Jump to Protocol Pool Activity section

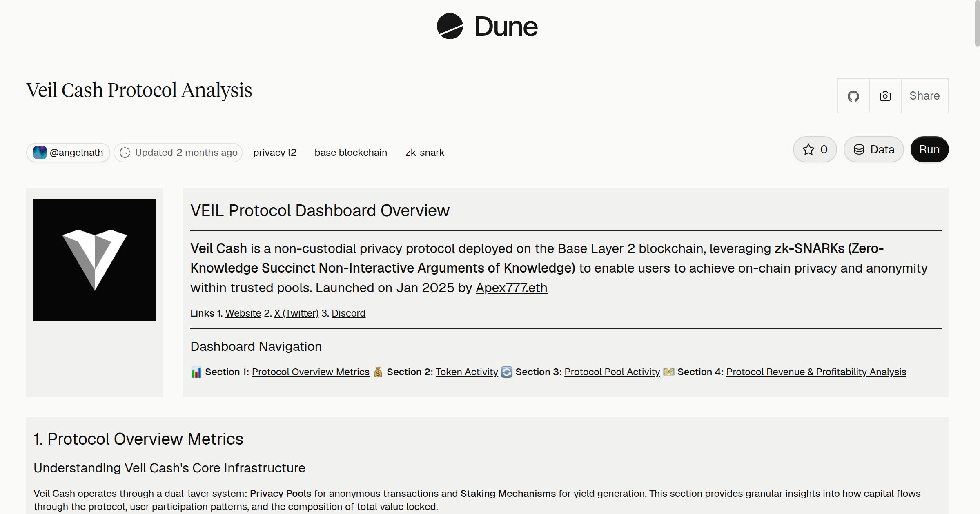click(612, 372)
